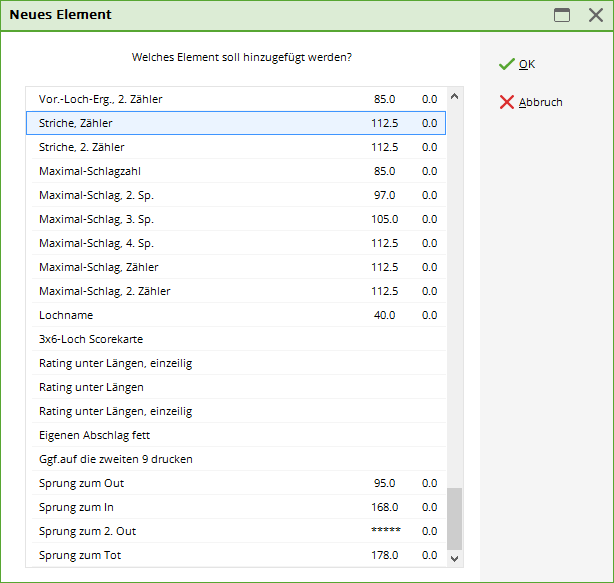Close the Neues Element dialog
Screen dimensions: 614x583
(x=595, y=15)
